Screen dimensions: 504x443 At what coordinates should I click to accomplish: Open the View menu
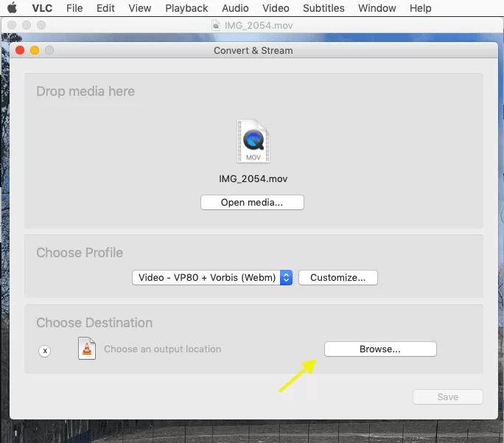pyautogui.click(x=139, y=8)
